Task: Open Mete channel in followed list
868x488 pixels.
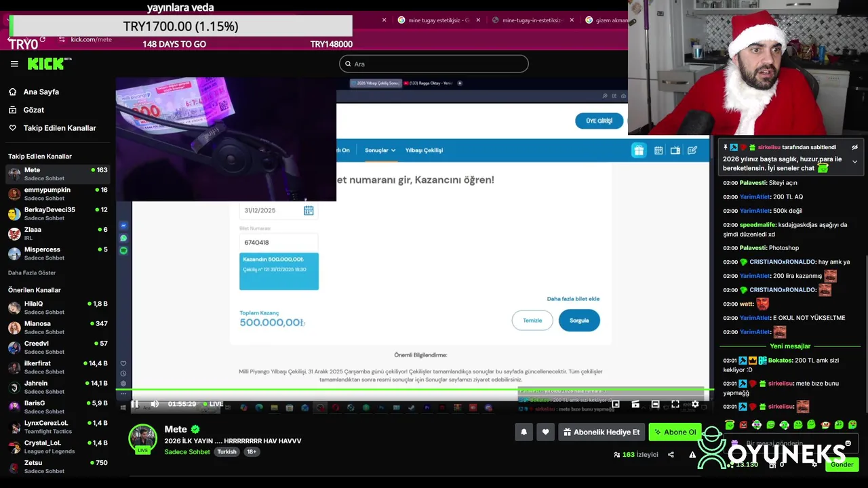Action: pos(58,174)
